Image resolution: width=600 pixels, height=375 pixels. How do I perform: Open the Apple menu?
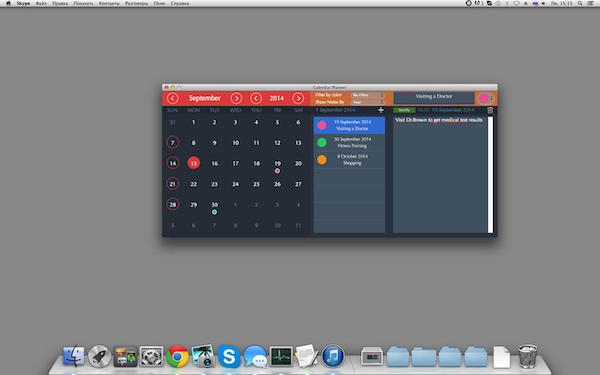pos(8,3)
